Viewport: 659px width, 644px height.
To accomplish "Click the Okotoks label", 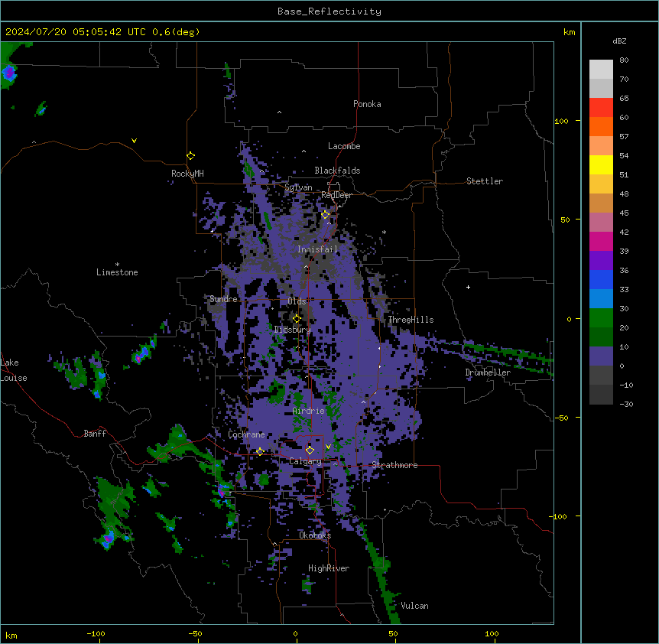I will [315, 535].
